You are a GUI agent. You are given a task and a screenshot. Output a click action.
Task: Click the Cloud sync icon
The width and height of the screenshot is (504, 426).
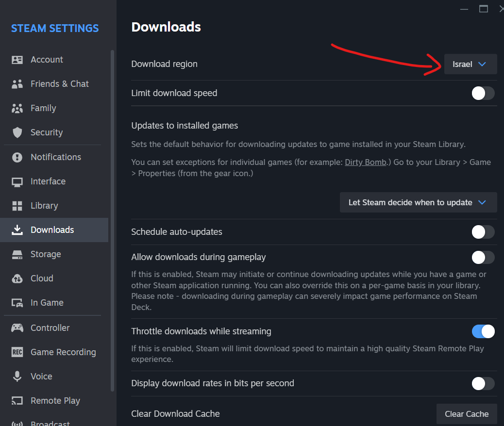[x=17, y=279]
